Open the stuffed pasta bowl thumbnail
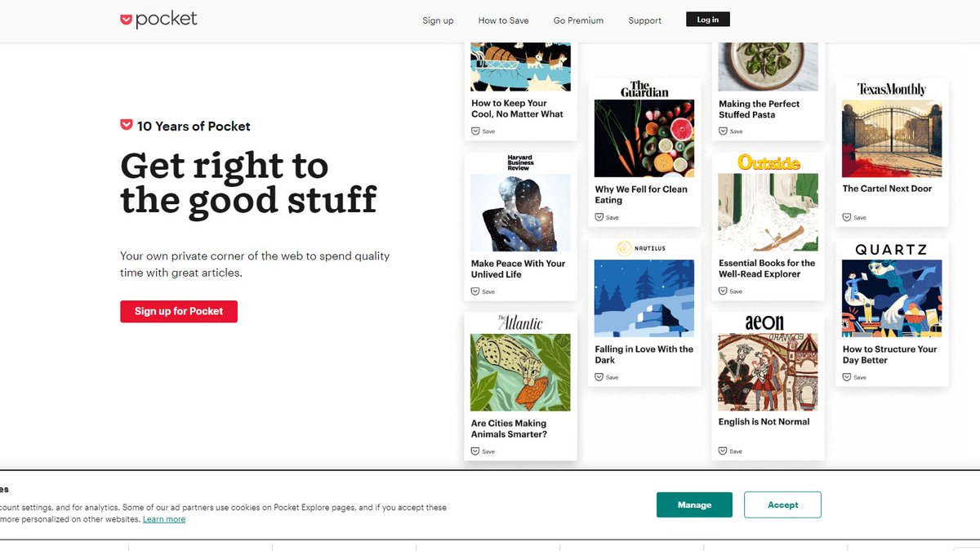The image size is (980, 551). [768, 67]
